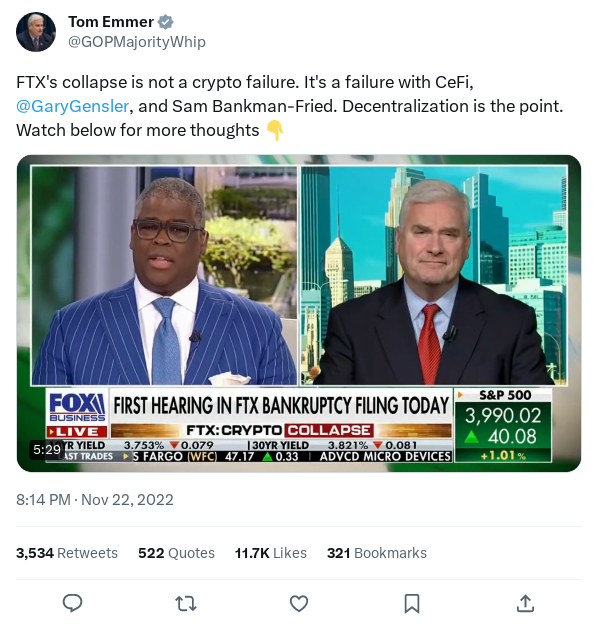
Task: Open Tom Emmer's profile avatar
Action: click(x=36, y=32)
